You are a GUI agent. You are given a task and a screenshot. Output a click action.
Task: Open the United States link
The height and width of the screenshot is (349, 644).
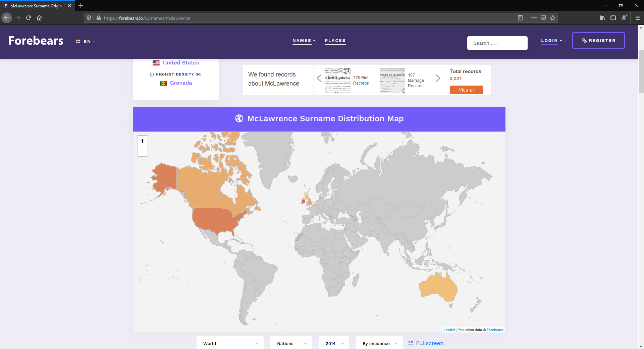[181, 63]
